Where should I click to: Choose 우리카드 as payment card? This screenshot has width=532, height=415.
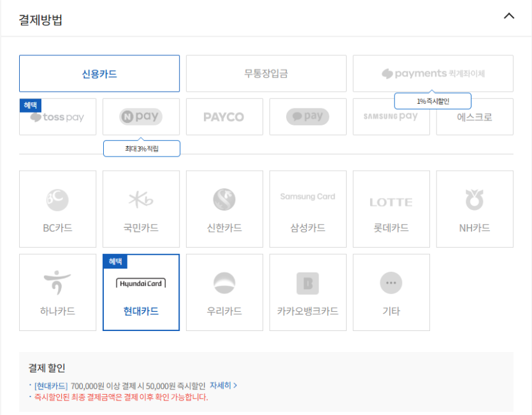tap(224, 292)
